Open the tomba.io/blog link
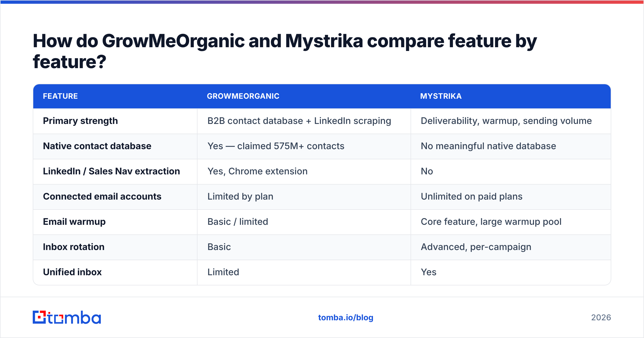Screen dimensions: 644x338 pos(346,318)
